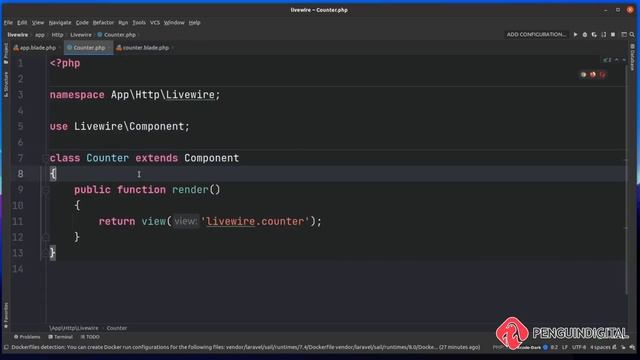The image size is (640, 360).
Task: Click the Debug bug icon in toolbar
Action: coord(584,35)
